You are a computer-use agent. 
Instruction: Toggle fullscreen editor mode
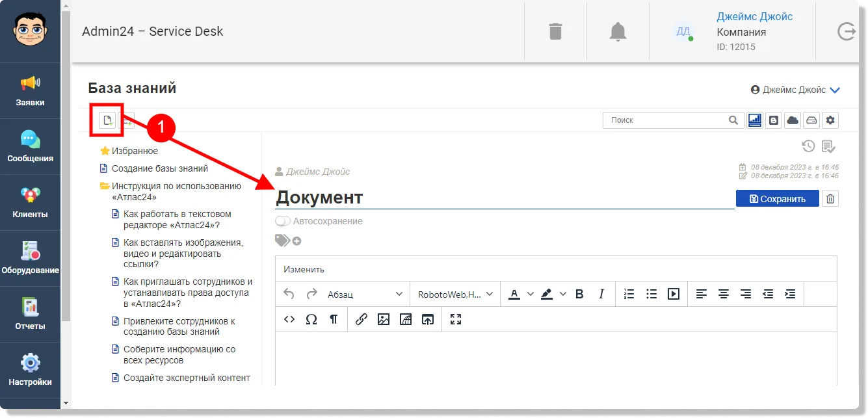[456, 319]
